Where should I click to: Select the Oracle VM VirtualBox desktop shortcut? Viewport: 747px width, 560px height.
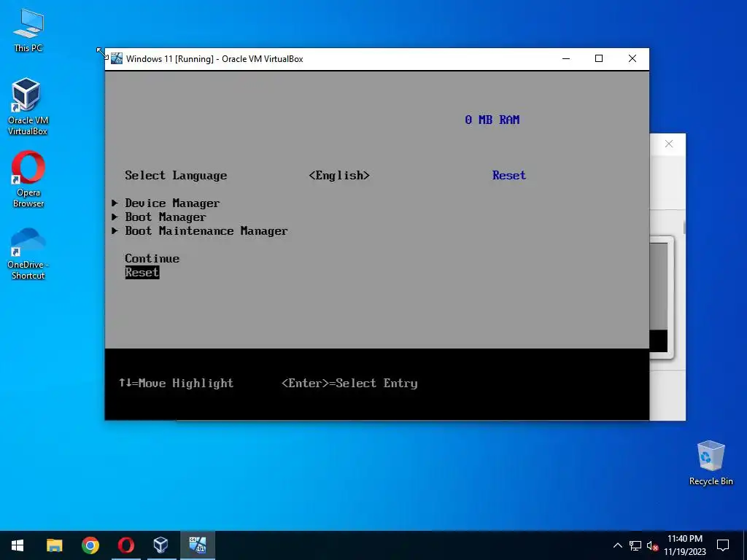[28, 106]
